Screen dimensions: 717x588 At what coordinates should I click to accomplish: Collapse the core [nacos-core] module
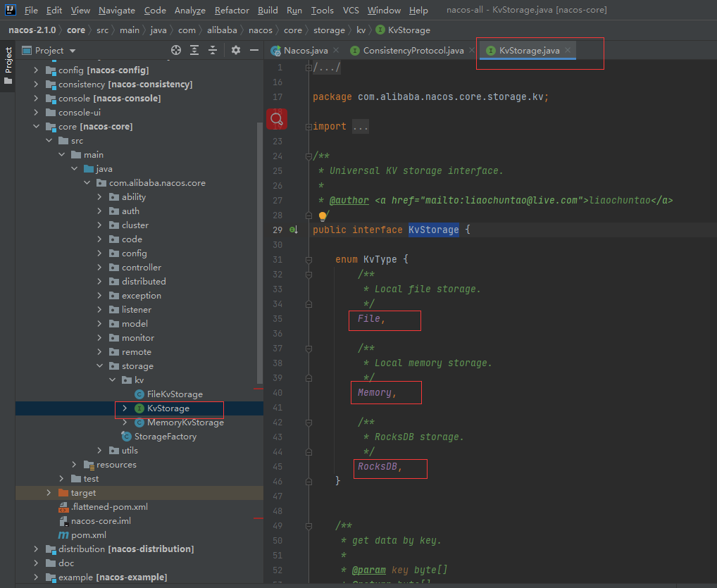(x=36, y=126)
